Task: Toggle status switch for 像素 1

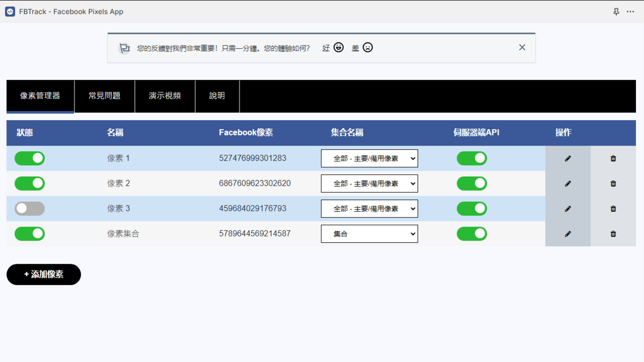Action: [x=30, y=158]
